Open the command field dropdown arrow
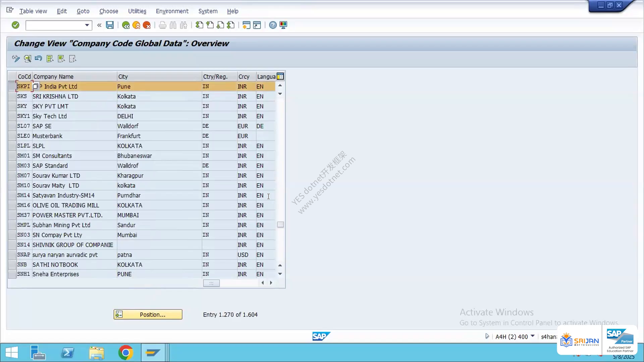 coord(87,25)
